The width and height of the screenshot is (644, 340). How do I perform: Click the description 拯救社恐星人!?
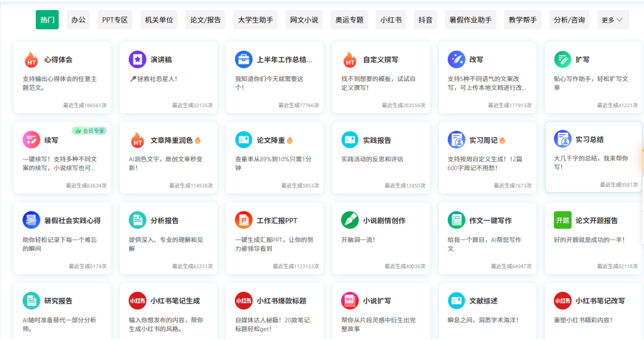(153, 79)
